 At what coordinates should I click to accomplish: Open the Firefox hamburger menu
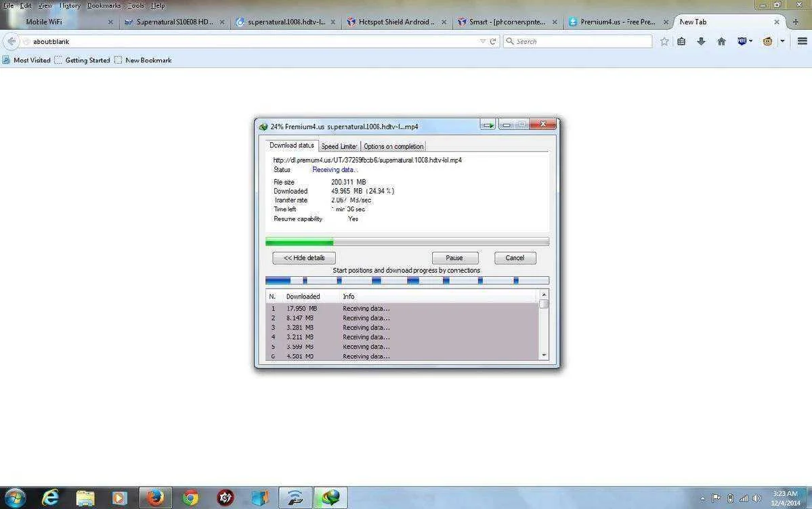[802, 41]
